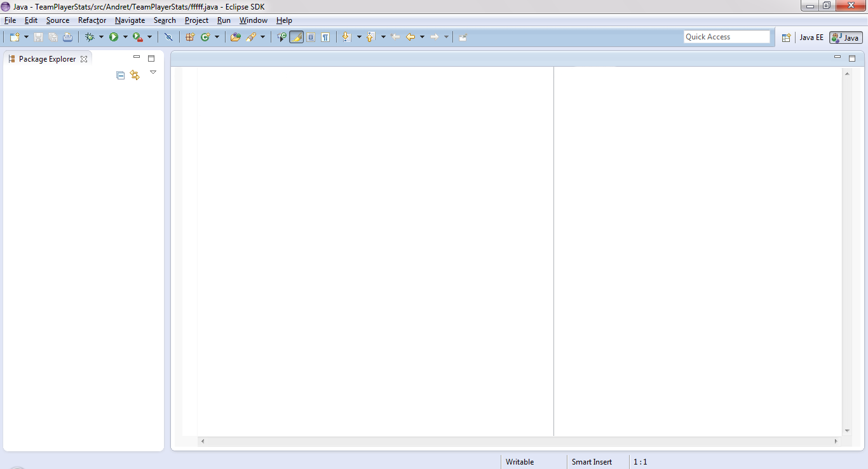
Task: Open the Refactor menu
Action: click(92, 20)
